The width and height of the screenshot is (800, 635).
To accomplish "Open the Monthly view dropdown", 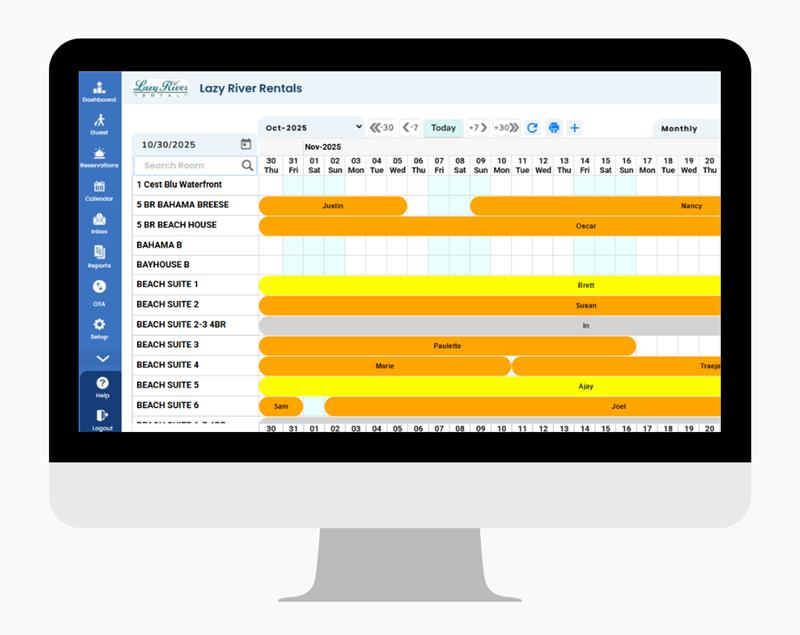I will coord(686,129).
